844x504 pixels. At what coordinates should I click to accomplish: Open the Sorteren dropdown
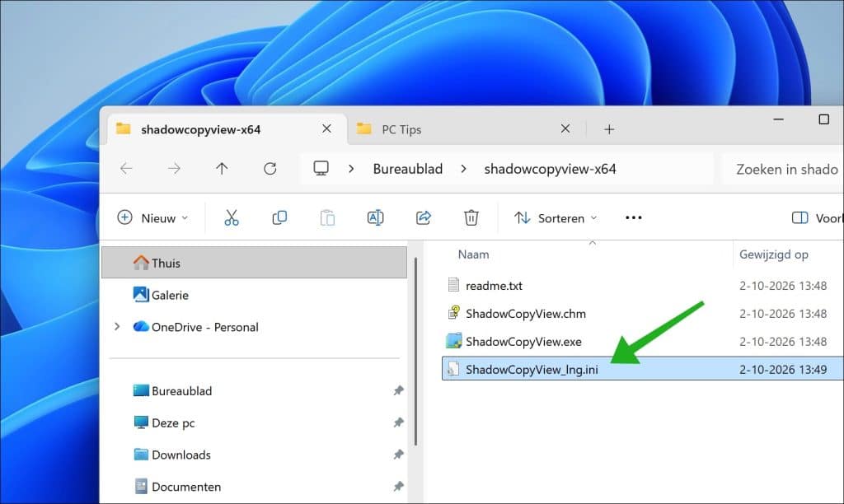point(556,218)
